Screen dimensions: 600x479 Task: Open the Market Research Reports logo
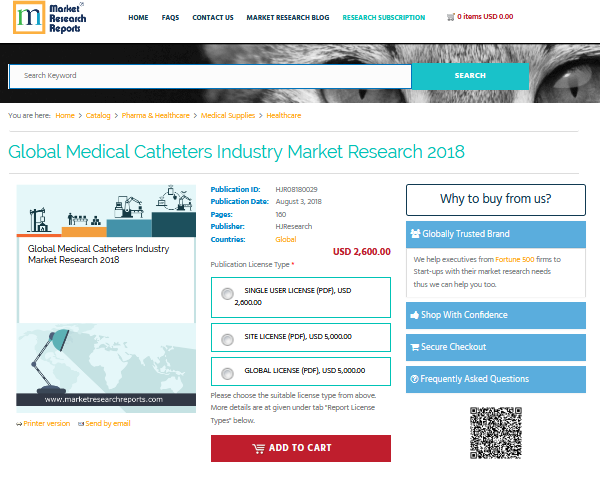point(49,18)
